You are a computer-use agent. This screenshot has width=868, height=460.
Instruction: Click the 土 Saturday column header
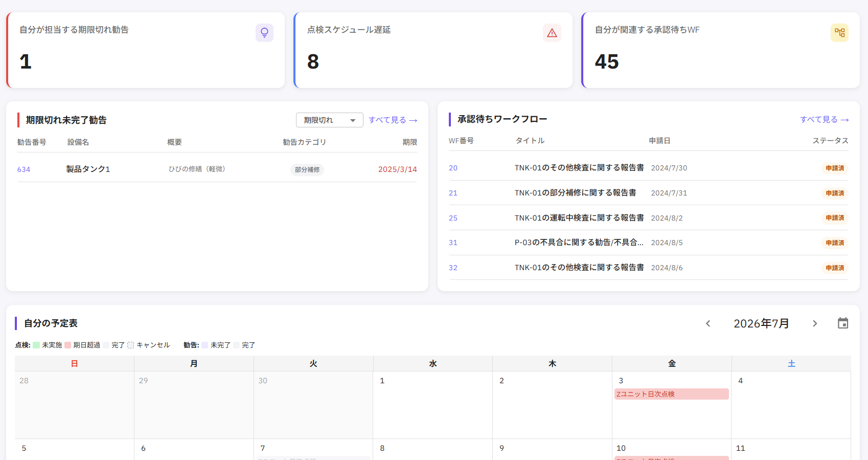(x=791, y=363)
